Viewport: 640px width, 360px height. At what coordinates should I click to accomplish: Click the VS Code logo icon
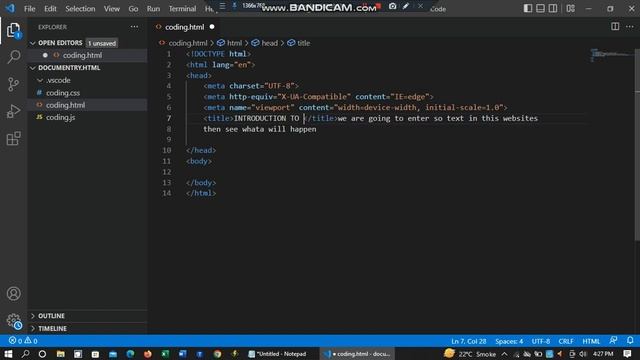pyautogui.click(x=10, y=8)
